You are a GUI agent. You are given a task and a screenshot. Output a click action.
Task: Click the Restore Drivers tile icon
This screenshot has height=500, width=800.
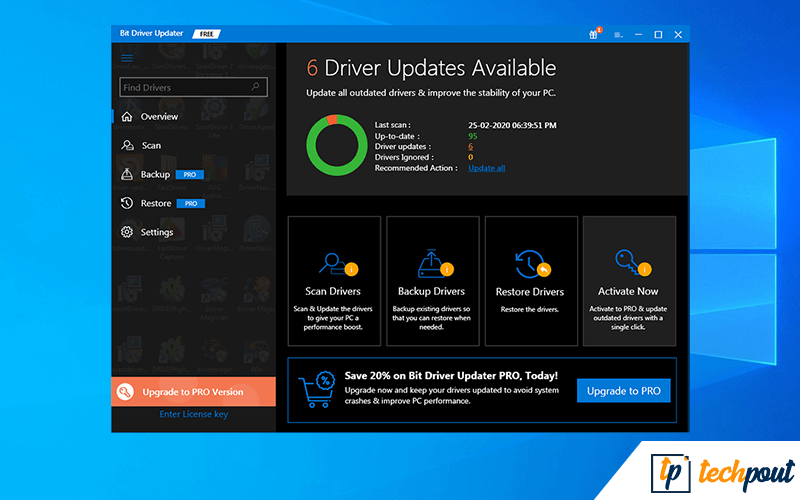(530, 264)
